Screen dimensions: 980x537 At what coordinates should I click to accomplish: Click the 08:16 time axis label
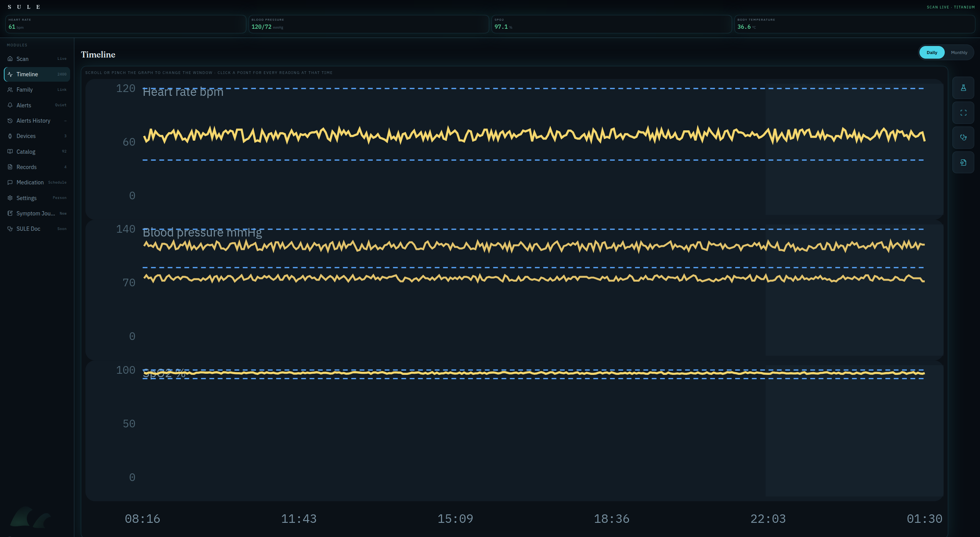click(x=143, y=519)
